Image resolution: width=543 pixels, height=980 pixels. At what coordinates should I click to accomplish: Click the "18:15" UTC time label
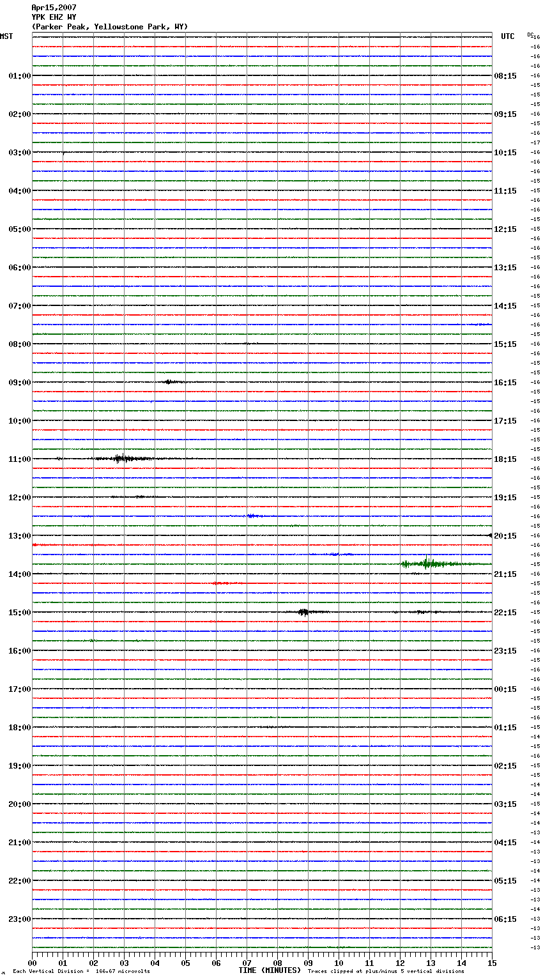tap(505, 459)
